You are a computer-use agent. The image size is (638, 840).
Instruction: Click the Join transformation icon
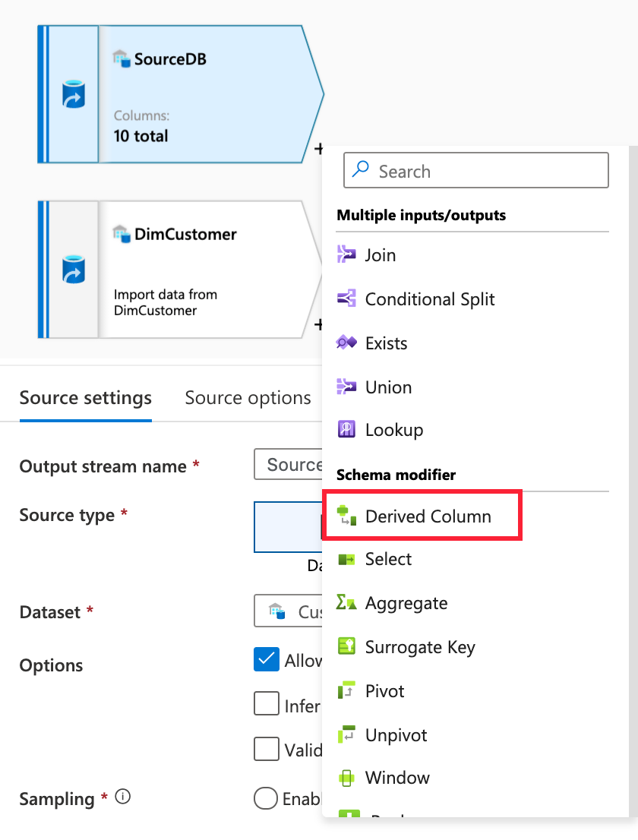pyautogui.click(x=346, y=254)
